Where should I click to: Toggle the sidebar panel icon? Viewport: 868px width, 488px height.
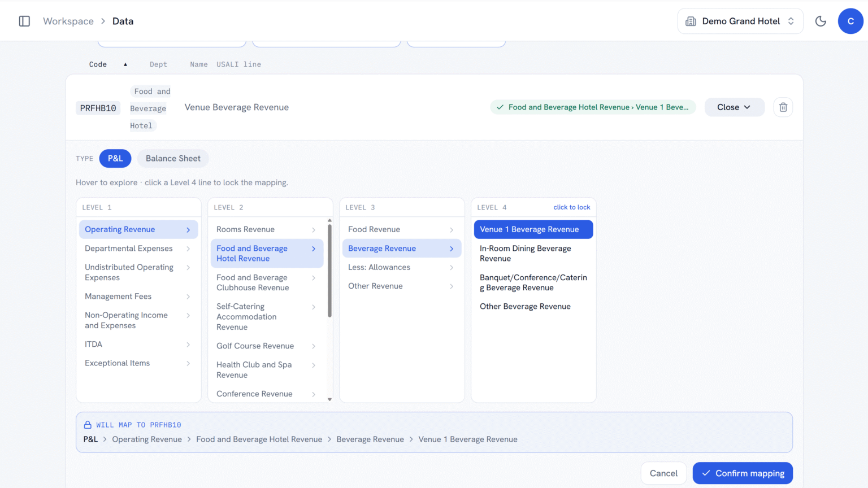[x=24, y=21]
